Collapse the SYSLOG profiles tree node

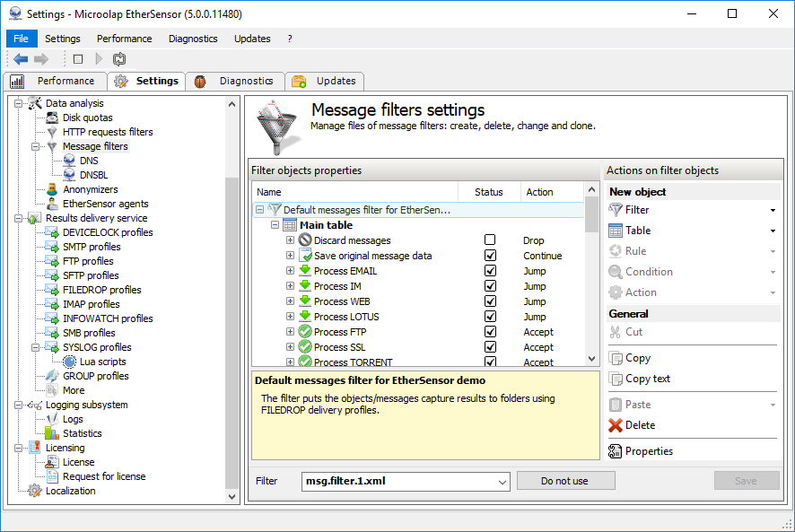pyautogui.click(x=35, y=348)
